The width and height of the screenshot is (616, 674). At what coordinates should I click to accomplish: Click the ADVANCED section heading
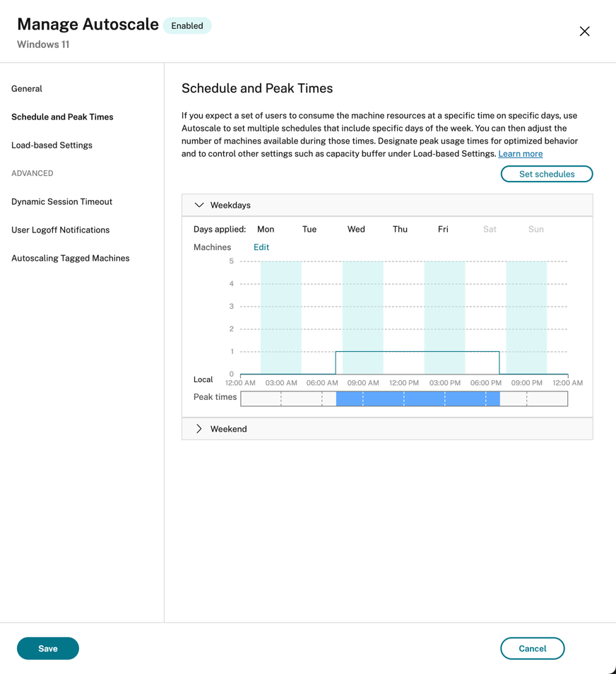(x=32, y=173)
